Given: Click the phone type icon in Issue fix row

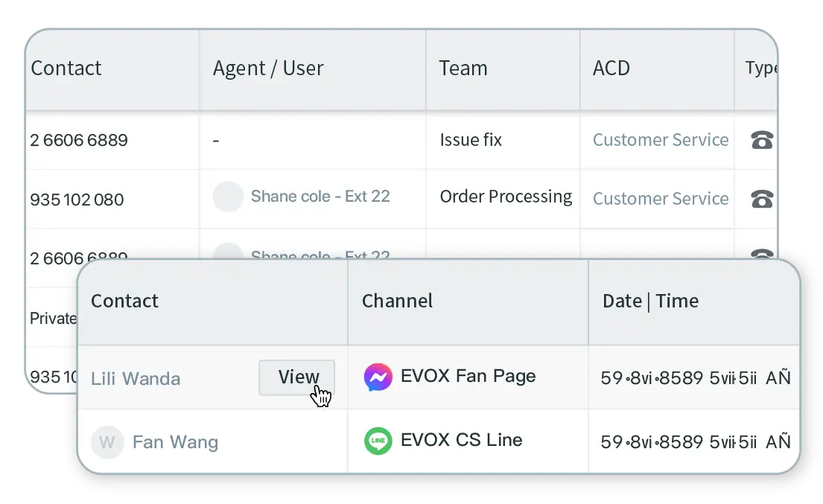Looking at the screenshot, I should coord(762,140).
